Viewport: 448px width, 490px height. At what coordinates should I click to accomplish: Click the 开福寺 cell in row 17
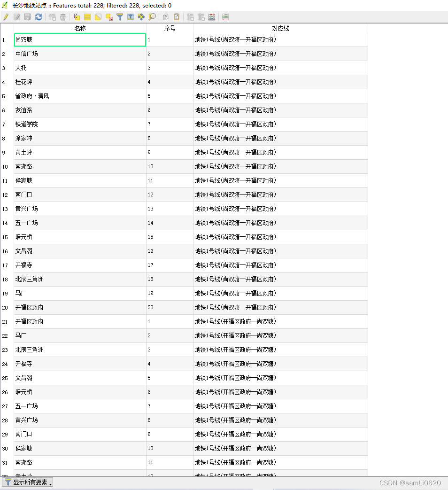coord(80,265)
